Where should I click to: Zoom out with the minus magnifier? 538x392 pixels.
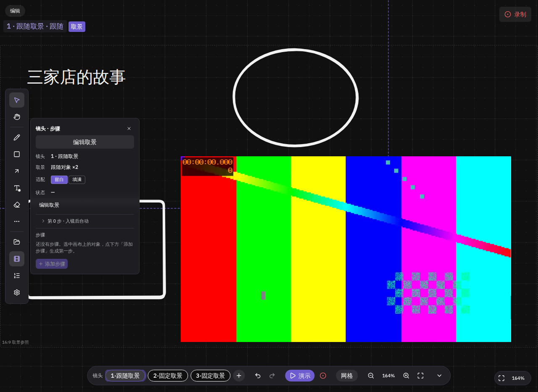[371, 376]
